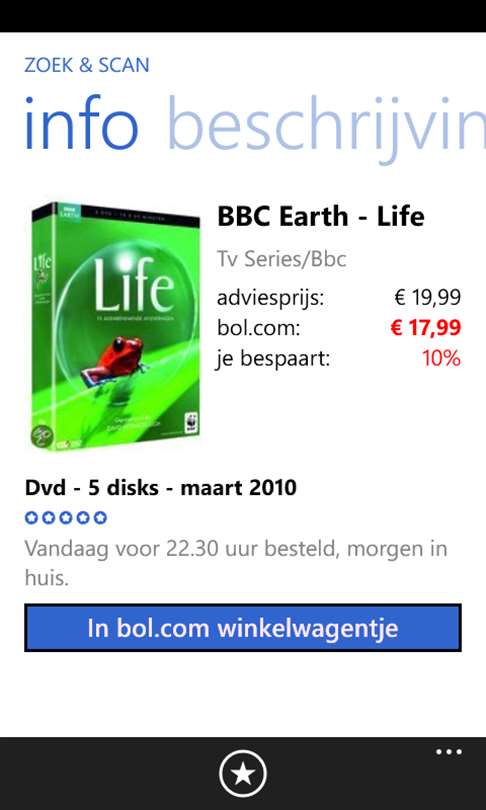Tap the adviesprijs € 19,99 value
Image resolution: width=486 pixels, height=810 pixels.
[428, 298]
